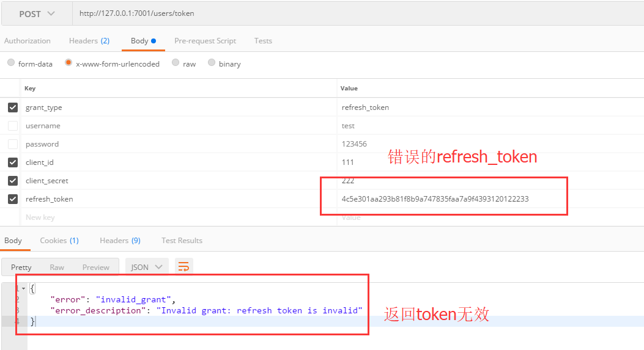Collapse JSON fold arrow at line 1
Viewport: 644px width, 350px height.
[23, 288]
